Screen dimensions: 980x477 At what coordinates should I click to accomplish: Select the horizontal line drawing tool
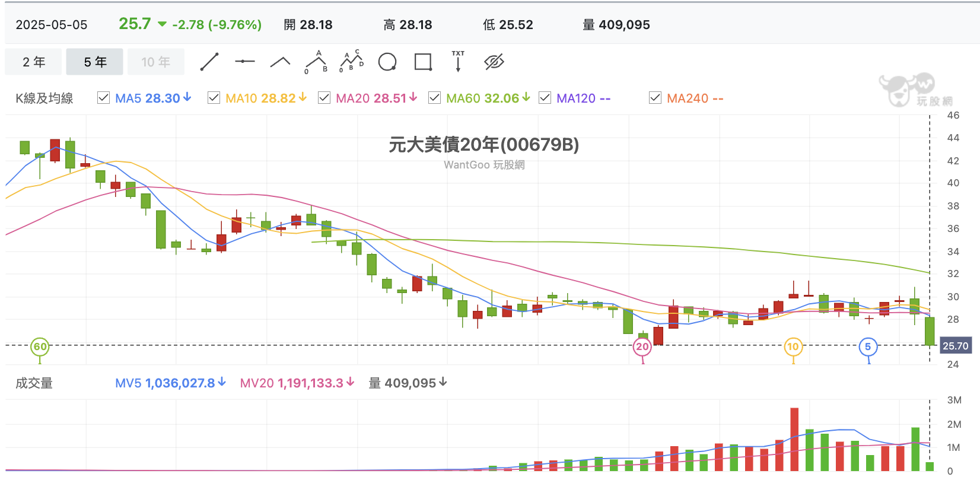point(244,61)
